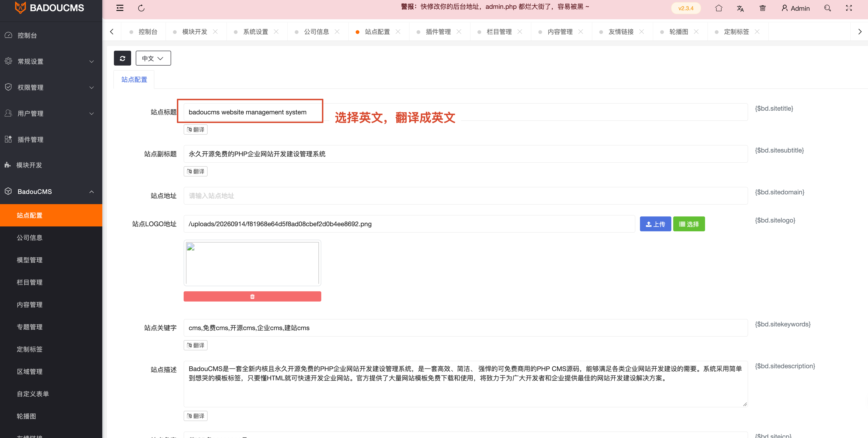Select 内容管理 in the sidebar
This screenshot has width=868, height=438.
pos(51,305)
